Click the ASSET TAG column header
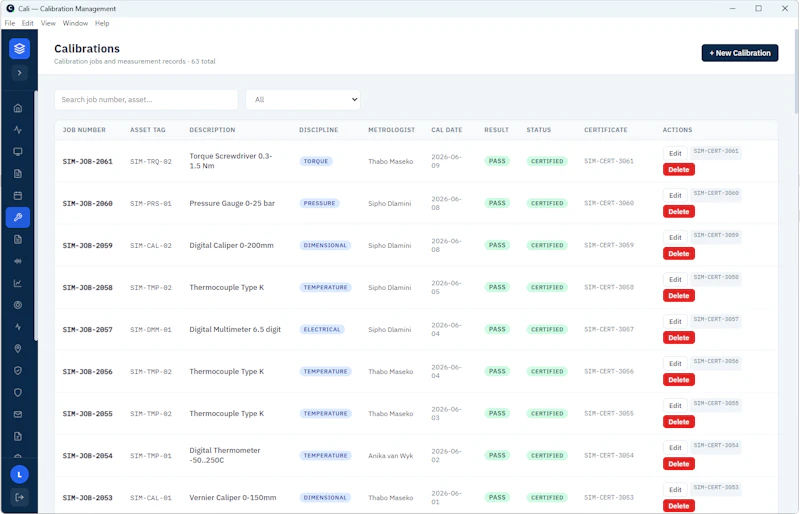 coord(147,130)
